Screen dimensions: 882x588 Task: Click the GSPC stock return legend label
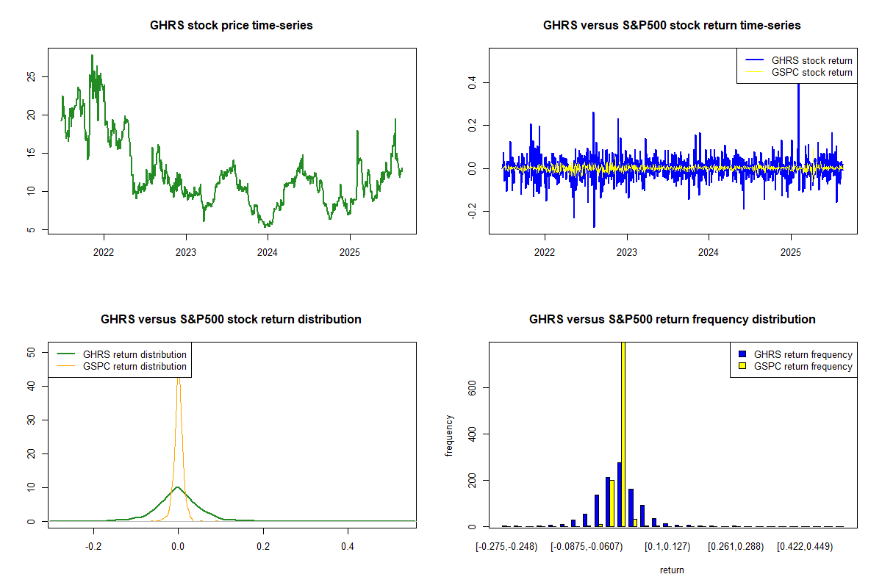pos(811,73)
